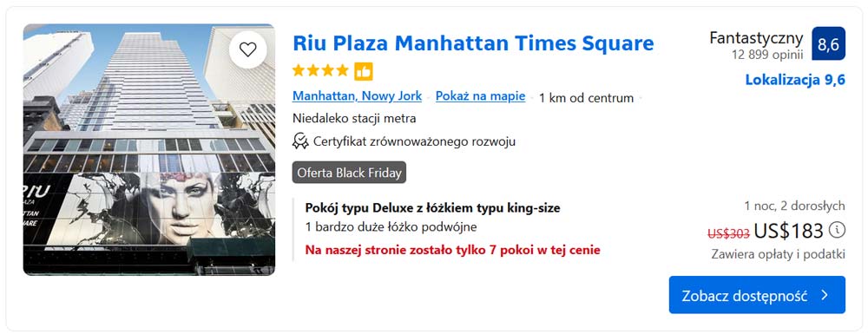Click the four-star rating icons
Viewport: 868px width, 334px height.
pos(320,71)
